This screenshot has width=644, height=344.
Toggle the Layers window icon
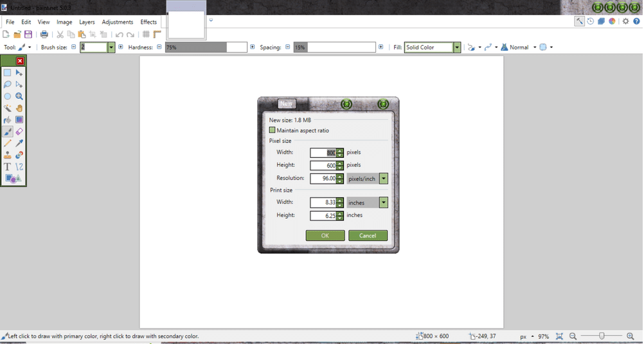click(x=602, y=21)
